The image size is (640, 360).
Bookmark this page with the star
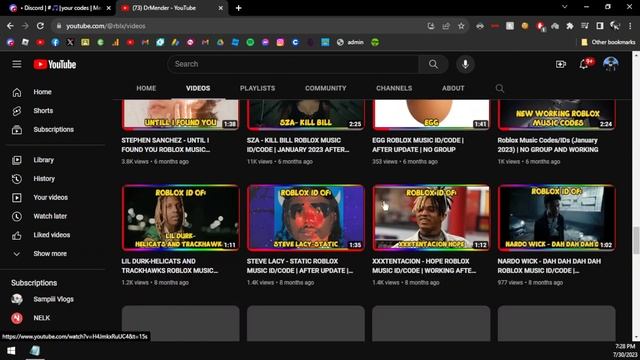461,26
